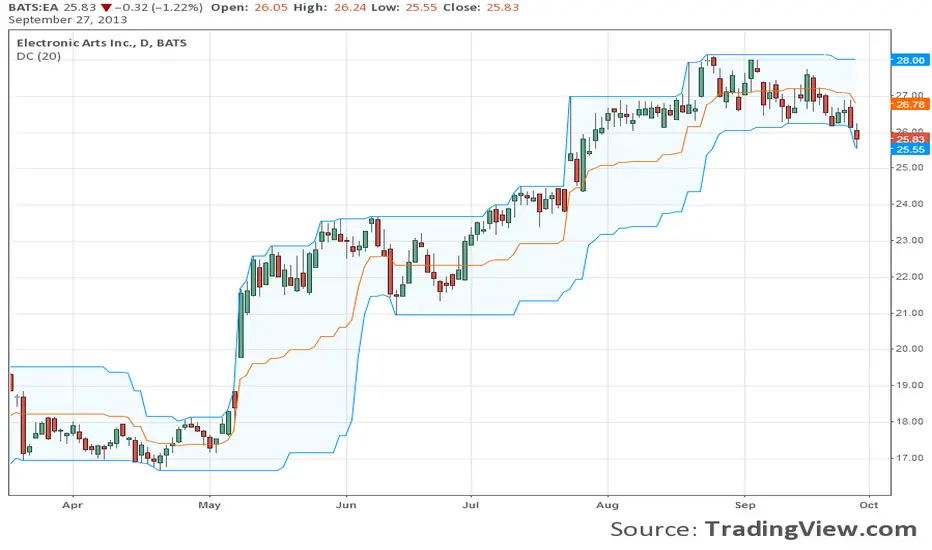Click the Jul label on time axis
The width and height of the screenshot is (932, 550).
point(470,505)
